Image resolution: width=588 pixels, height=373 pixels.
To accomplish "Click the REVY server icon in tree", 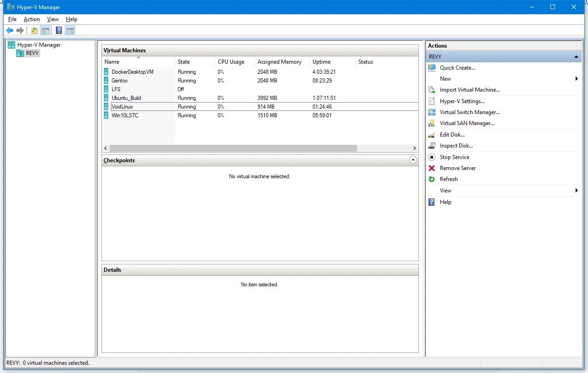I will pyautogui.click(x=20, y=53).
